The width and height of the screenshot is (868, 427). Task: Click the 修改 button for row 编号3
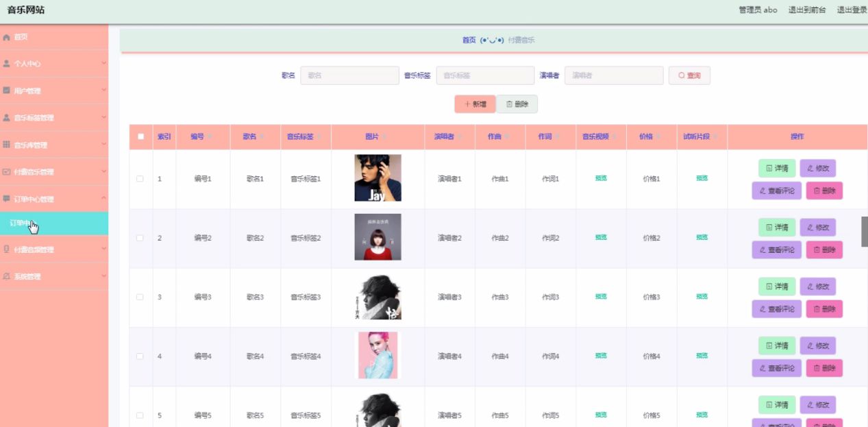818,286
